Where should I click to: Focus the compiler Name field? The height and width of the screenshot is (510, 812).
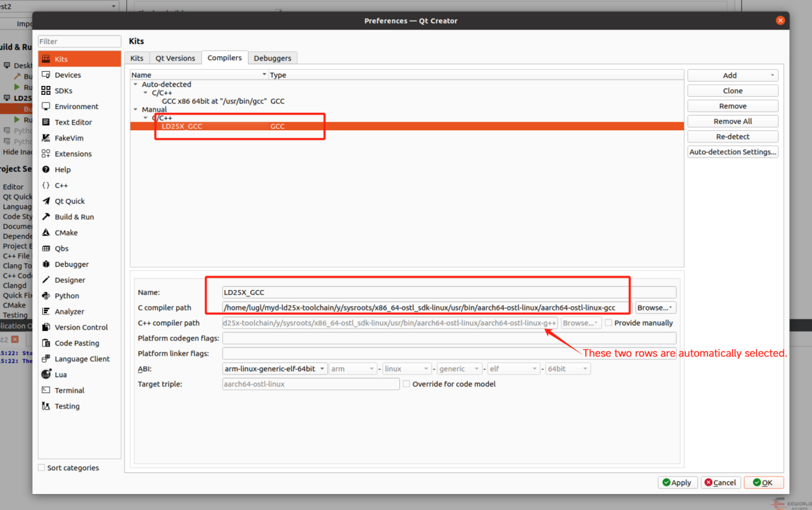(x=449, y=292)
